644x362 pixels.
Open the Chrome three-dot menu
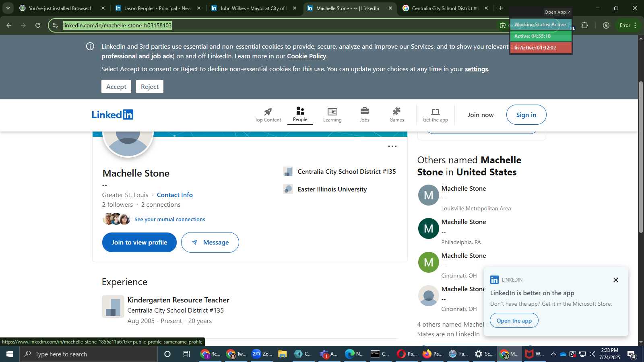[635, 25]
